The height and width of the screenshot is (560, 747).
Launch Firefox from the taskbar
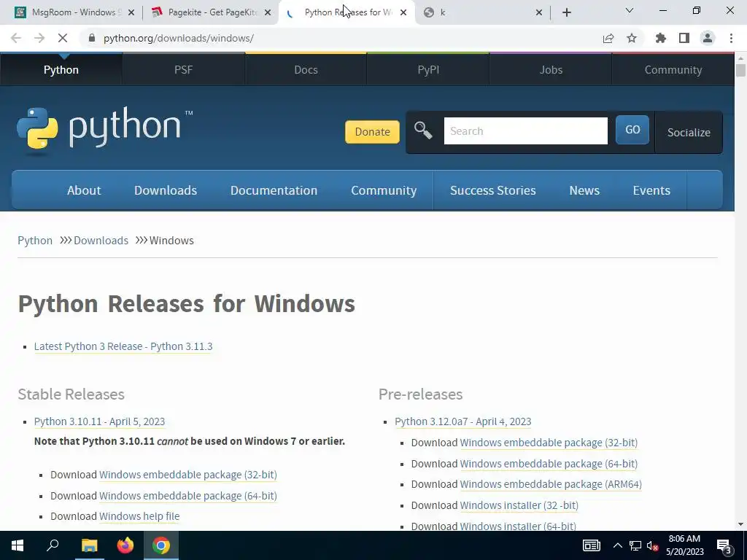click(125, 545)
